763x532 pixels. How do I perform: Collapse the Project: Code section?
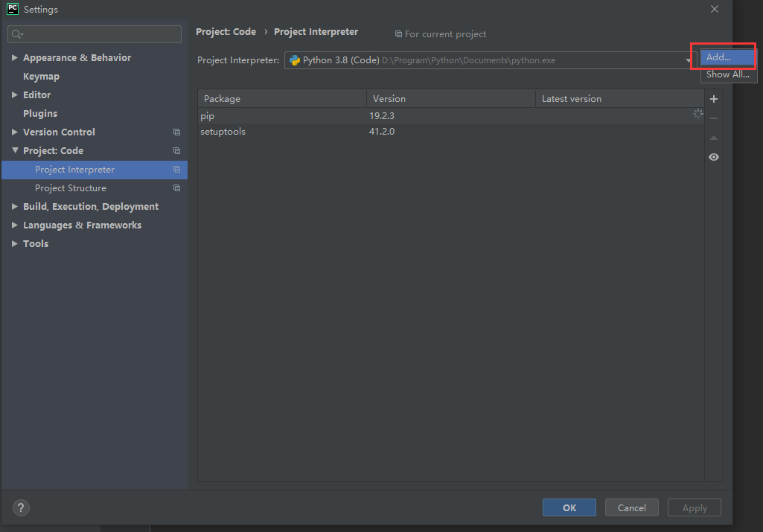pyautogui.click(x=15, y=150)
